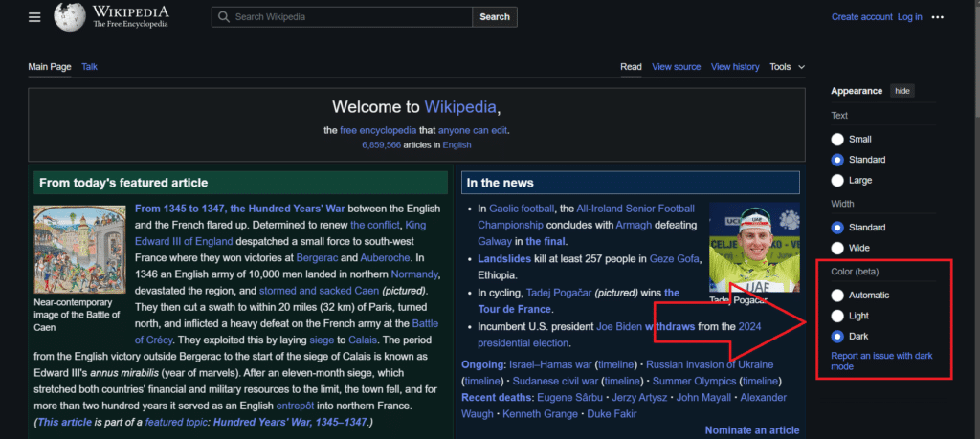This screenshot has width=980, height=439.
Task: Open the Wikipedia link in welcome heading
Action: [460, 107]
